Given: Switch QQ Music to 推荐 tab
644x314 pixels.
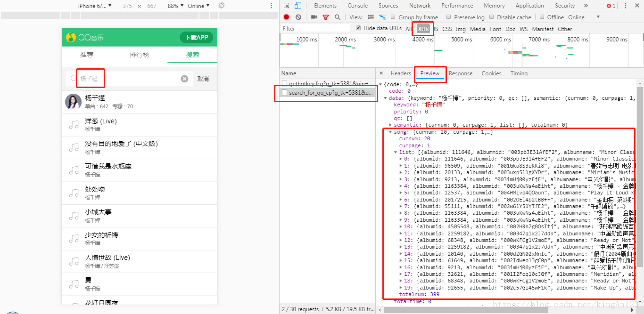Looking at the screenshot, I should (x=87, y=55).
